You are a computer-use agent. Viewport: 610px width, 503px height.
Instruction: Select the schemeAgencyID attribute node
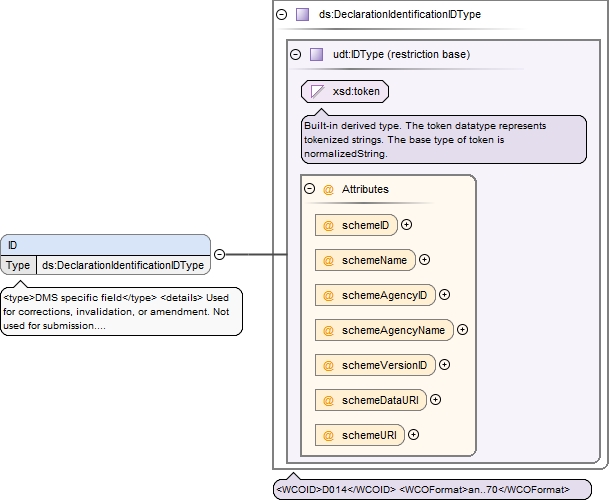point(375,295)
